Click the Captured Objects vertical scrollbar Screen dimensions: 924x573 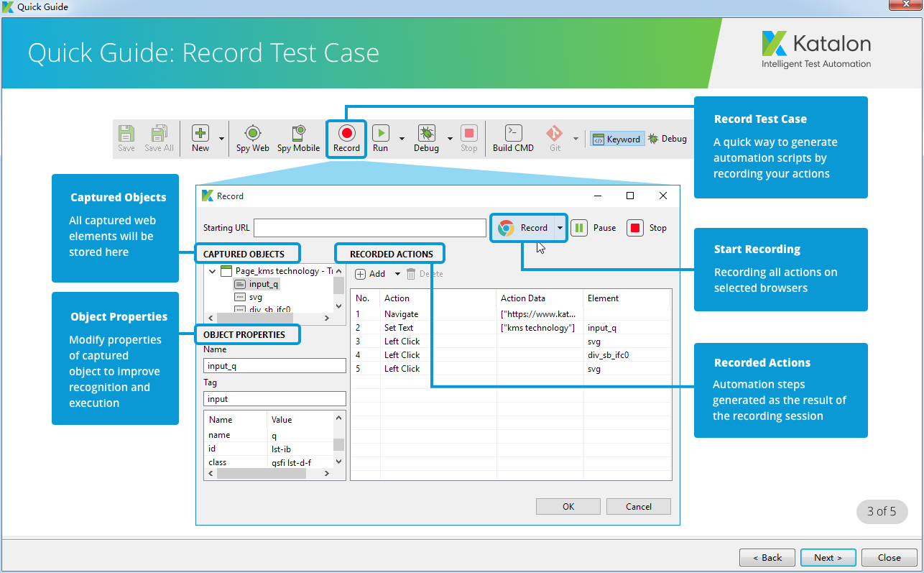tap(339, 286)
